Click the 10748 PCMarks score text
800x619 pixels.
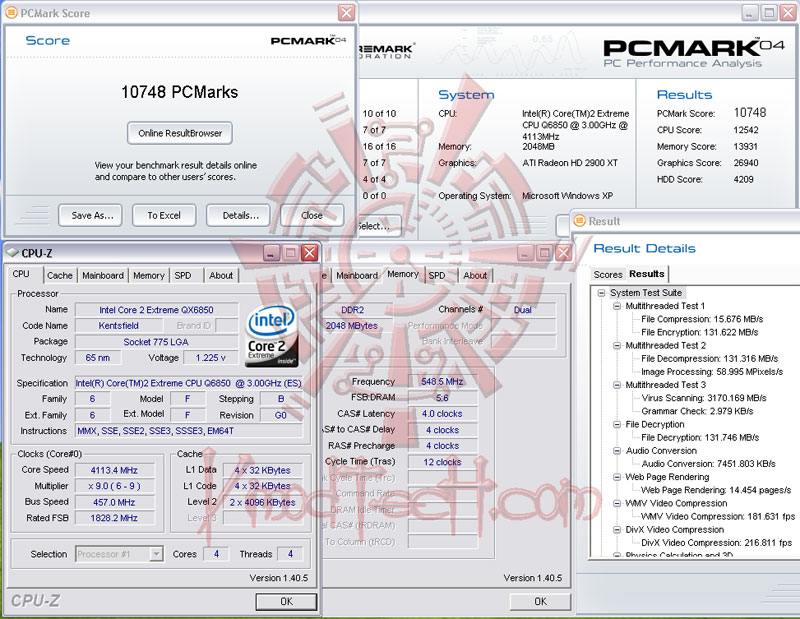click(180, 92)
